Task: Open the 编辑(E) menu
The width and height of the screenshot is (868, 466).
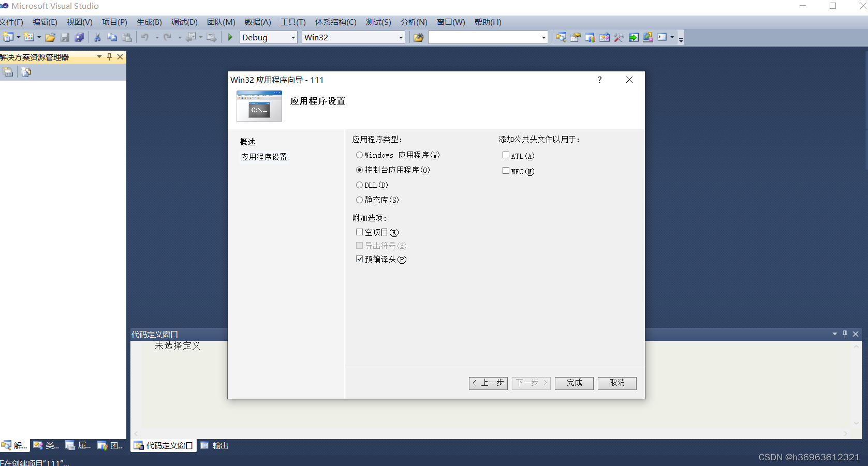Action: tap(45, 22)
